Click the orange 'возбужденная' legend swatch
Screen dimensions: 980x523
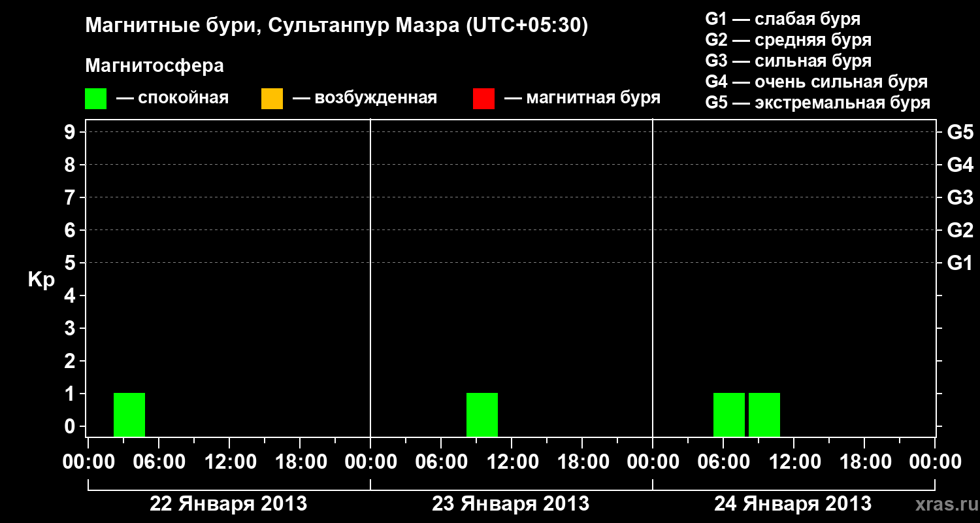tap(272, 98)
